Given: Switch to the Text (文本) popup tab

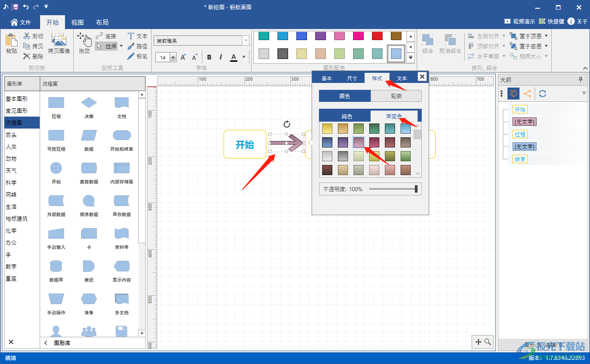Looking at the screenshot, I should click(402, 78).
